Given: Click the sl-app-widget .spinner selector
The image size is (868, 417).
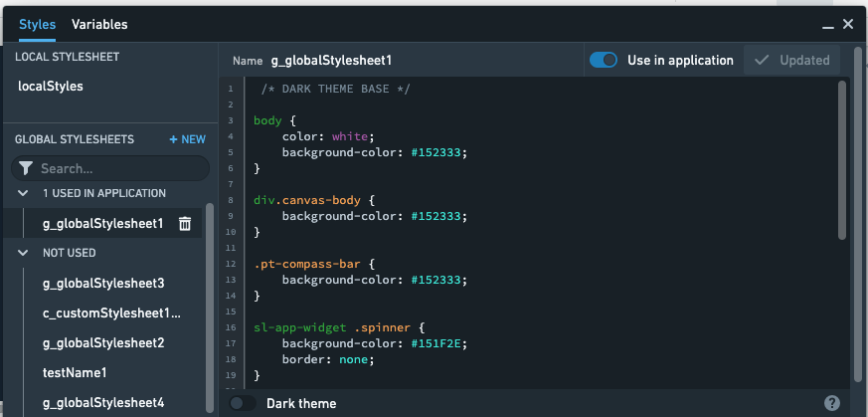Looking at the screenshot, I should click(x=332, y=327).
